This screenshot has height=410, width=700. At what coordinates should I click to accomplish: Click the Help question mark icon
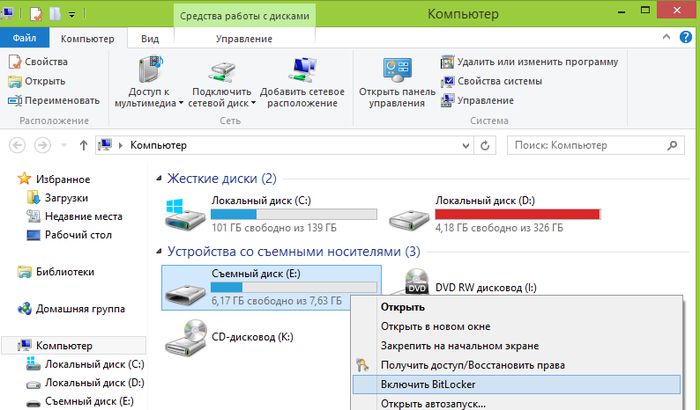687,39
